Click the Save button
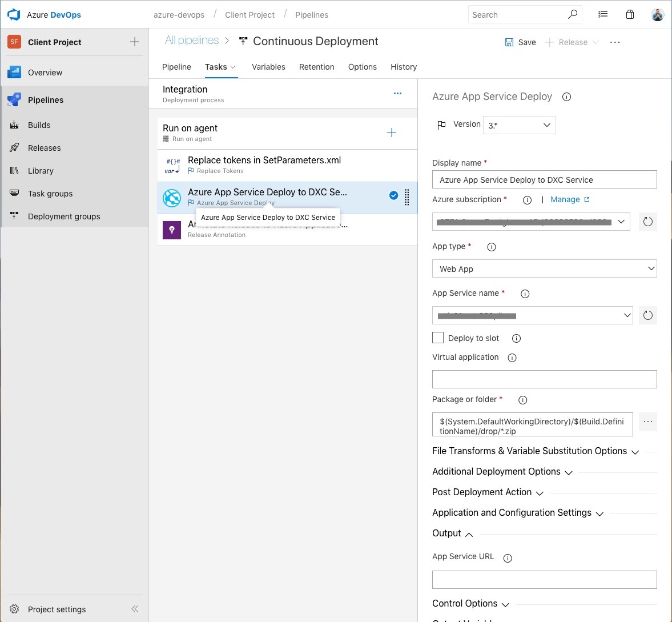Screen dimensions: 672x622 coord(520,42)
